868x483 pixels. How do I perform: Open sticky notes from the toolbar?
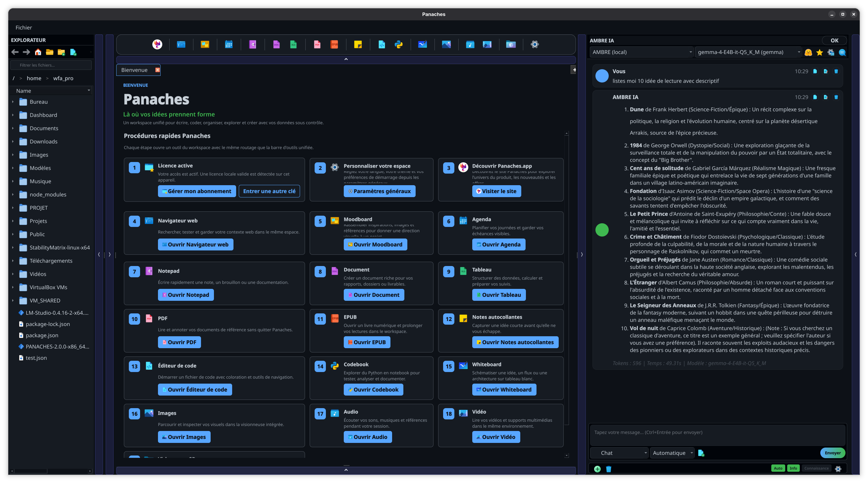pyautogui.click(x=358, y=44)
